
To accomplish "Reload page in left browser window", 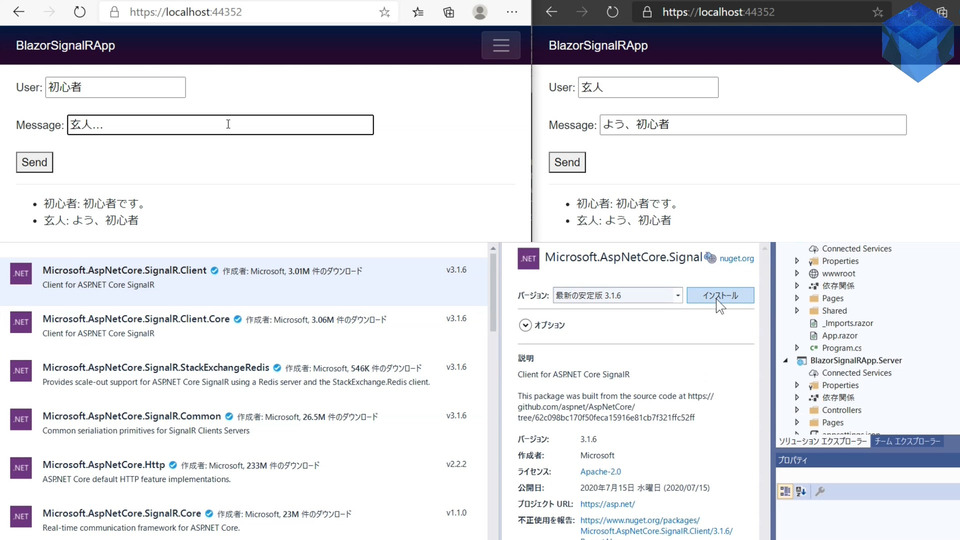I will coord(80,12).
